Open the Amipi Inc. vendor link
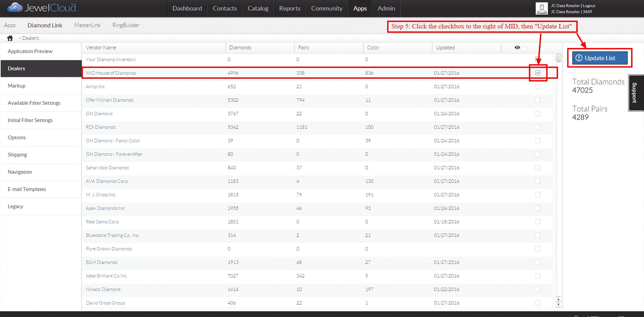 pos(96,87)
